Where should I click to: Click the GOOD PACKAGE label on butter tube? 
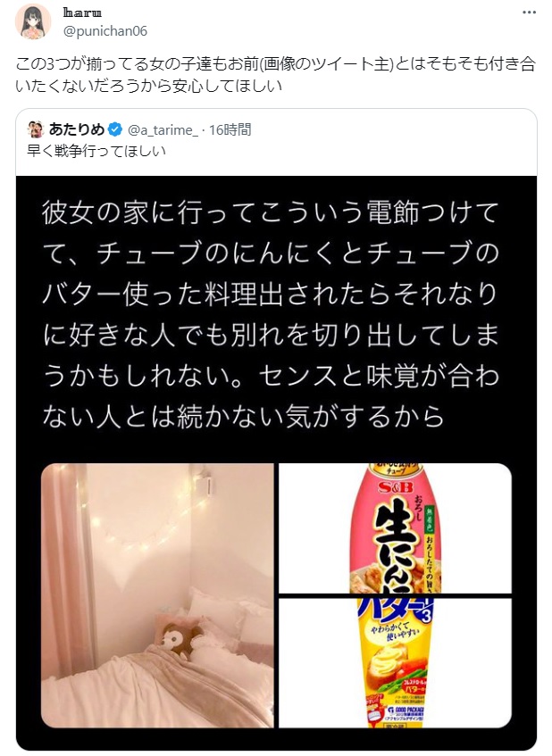click(x=406, y=710)
